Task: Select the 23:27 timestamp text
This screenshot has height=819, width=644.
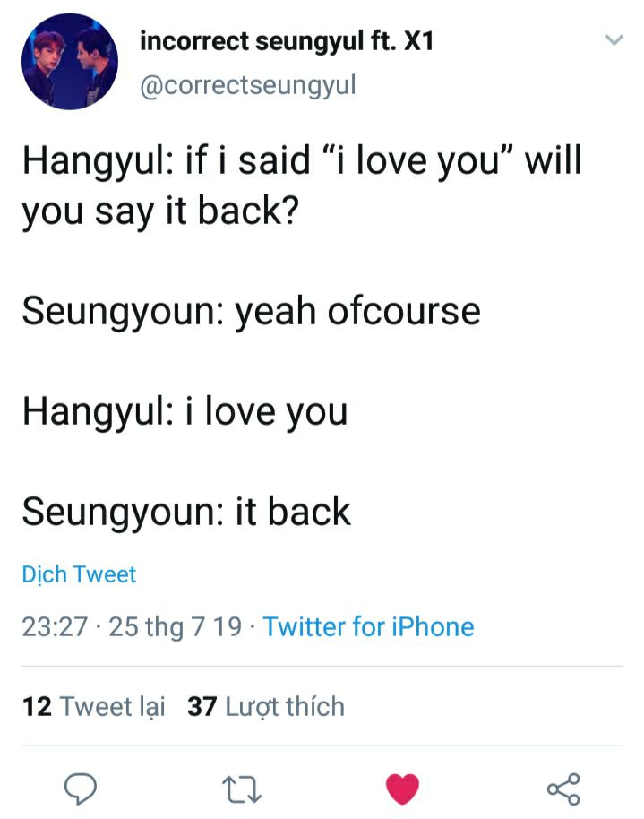Action: pos(55,626)
